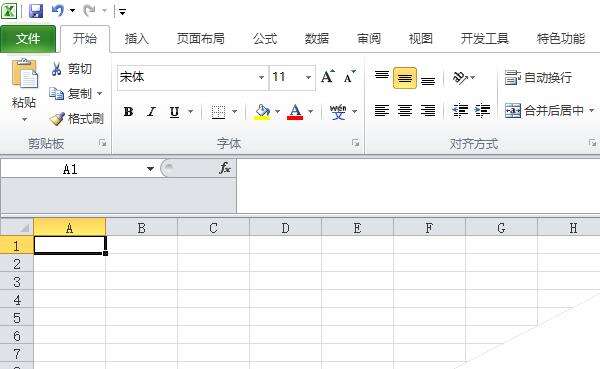Open the font size dropdown arrow
600x369 pixels.
(x=308, y=77)
